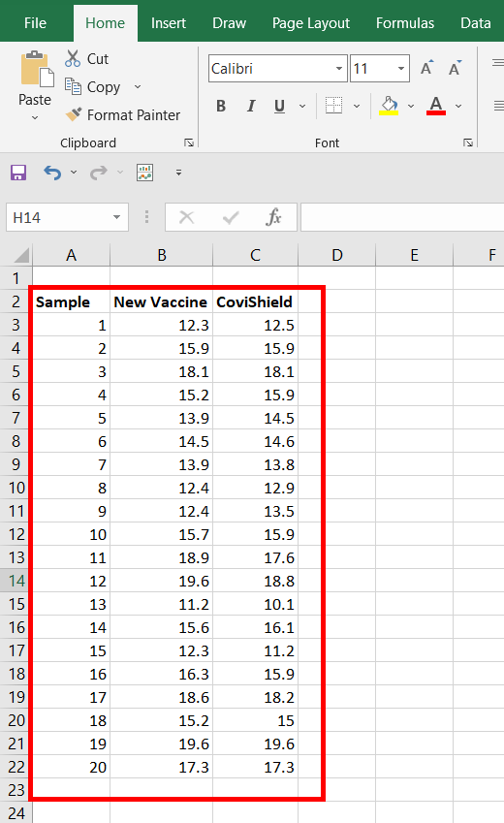The height and width of the screenshot is (823, 504).
Task: Select cell with value 16.3
Action: pos(162,674)
